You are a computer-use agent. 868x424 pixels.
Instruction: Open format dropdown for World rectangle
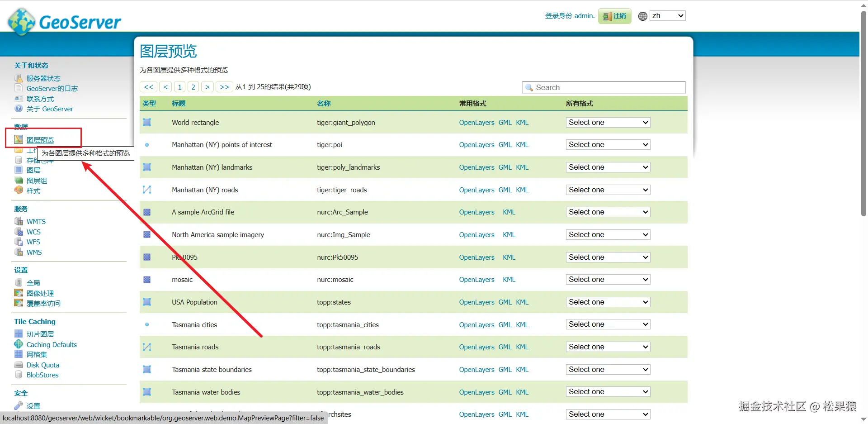pos(608,122)
